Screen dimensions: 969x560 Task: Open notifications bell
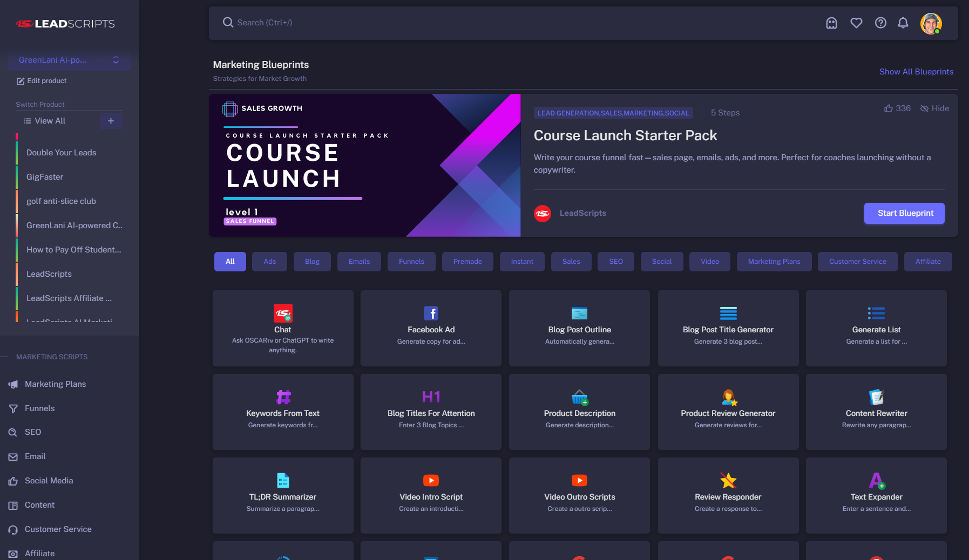click(x=903, y=23)
